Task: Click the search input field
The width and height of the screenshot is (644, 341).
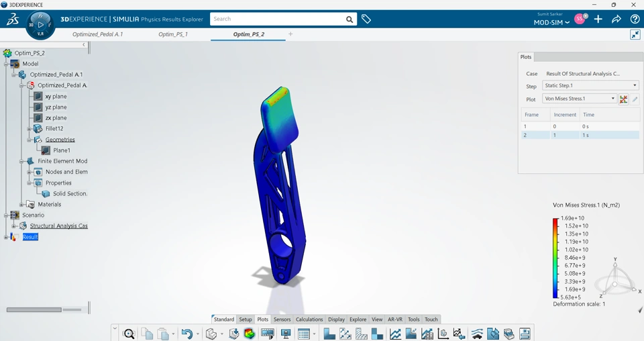Action: [278, 19]
